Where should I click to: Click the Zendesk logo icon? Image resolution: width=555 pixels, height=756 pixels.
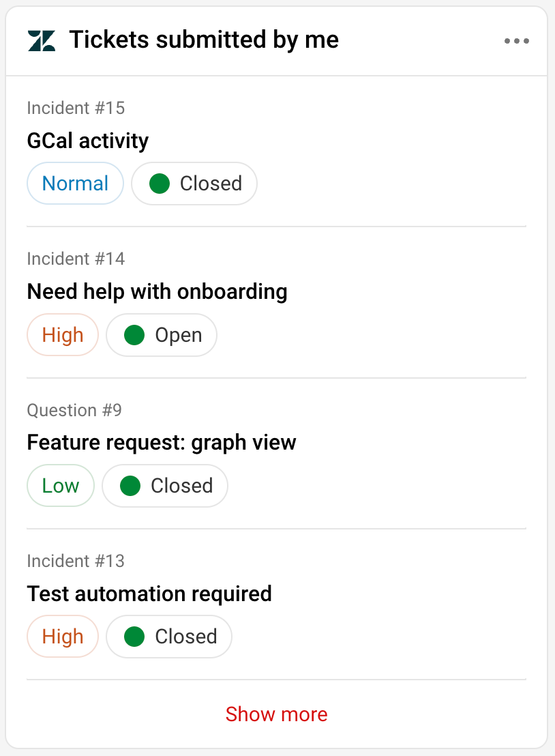42,41
